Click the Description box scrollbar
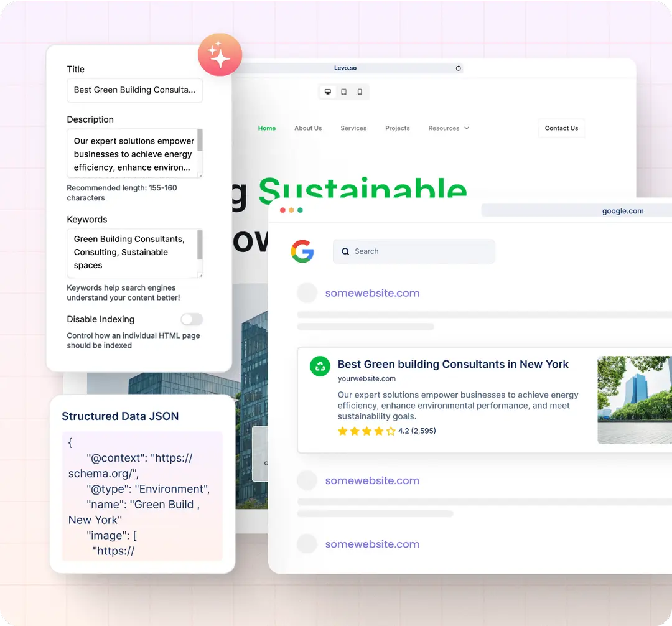This screenshot has height=626, width=672. click(x=200, y=140)
